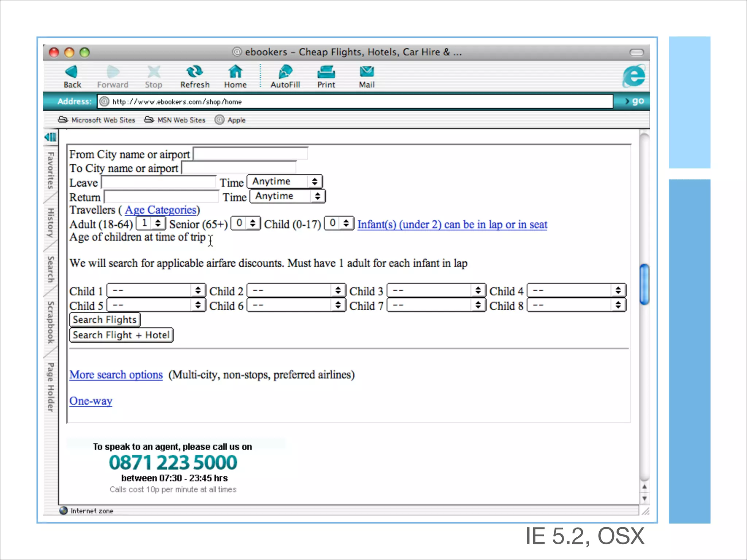
Task: Collapse the explorer bar with the arrow icon
Action: tap(51, 137)
